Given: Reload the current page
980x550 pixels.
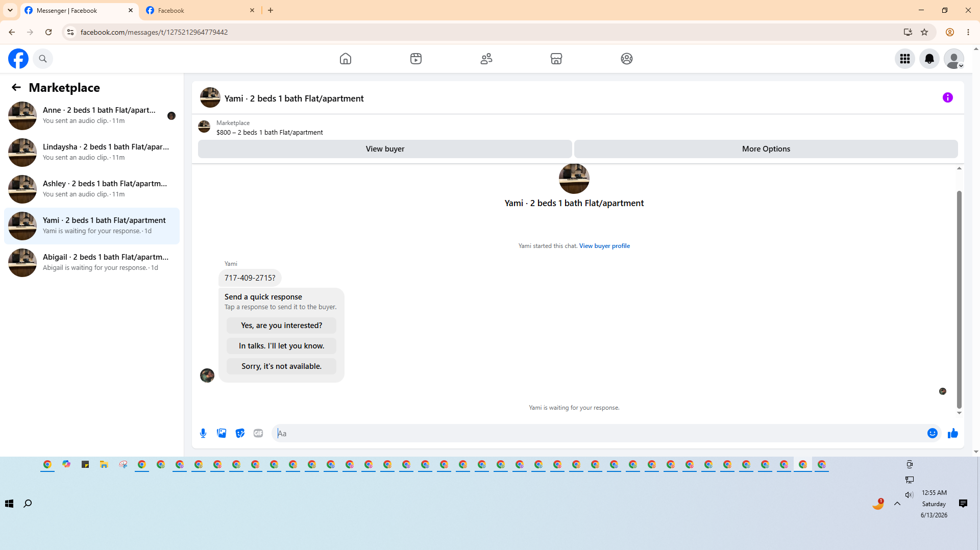Looking at the screenshot, I should coord(48,32).
